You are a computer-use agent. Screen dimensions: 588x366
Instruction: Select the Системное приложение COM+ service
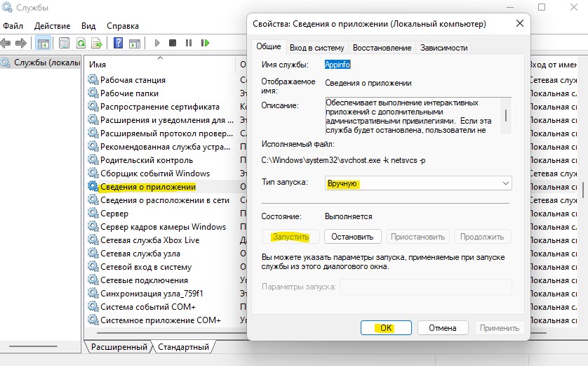click(x=160, y=320)
